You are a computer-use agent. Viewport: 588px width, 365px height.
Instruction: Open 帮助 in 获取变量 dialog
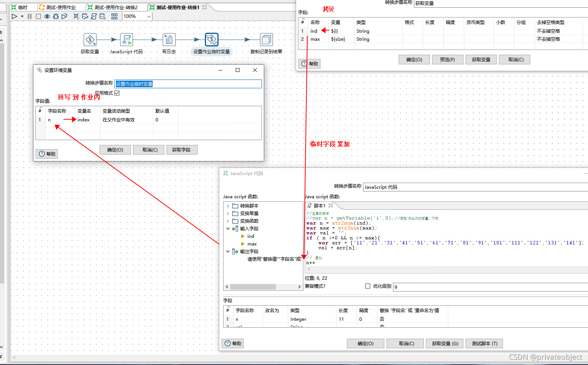[310, 64]
